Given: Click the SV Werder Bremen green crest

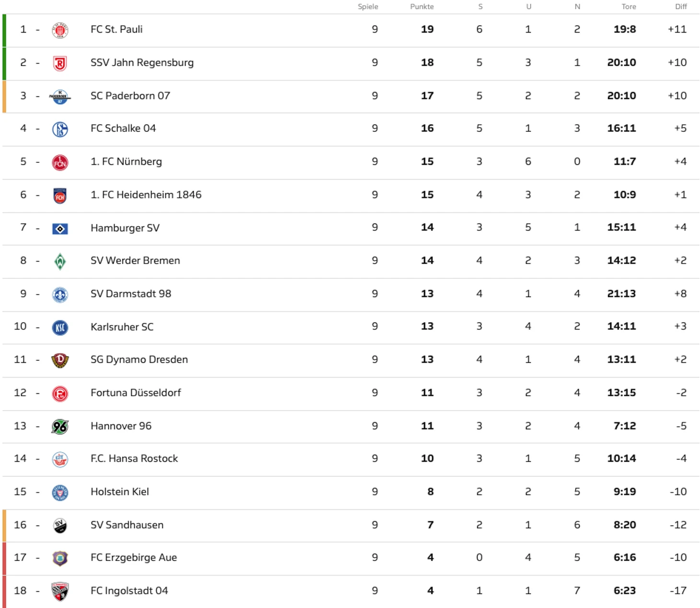Looking at the screenshot, I should [x=60, y=262].
